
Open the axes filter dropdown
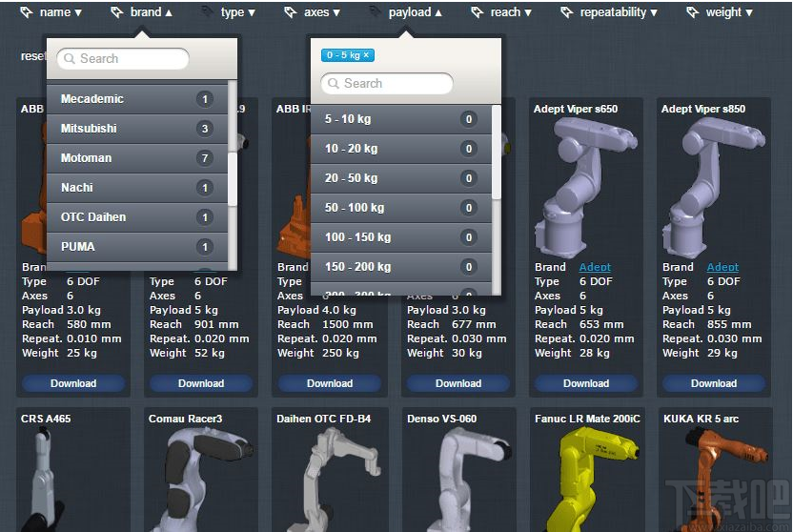pyautogui.click(x=322, y=12)
